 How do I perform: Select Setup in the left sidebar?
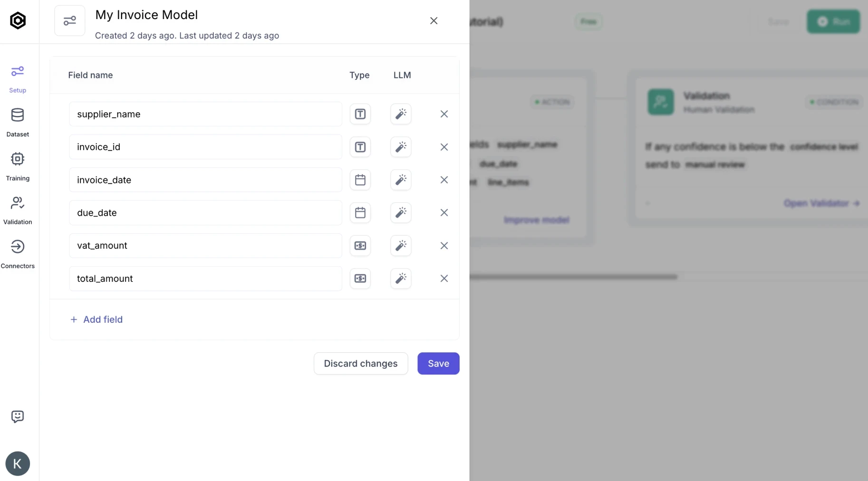click(x=18, y=78)
